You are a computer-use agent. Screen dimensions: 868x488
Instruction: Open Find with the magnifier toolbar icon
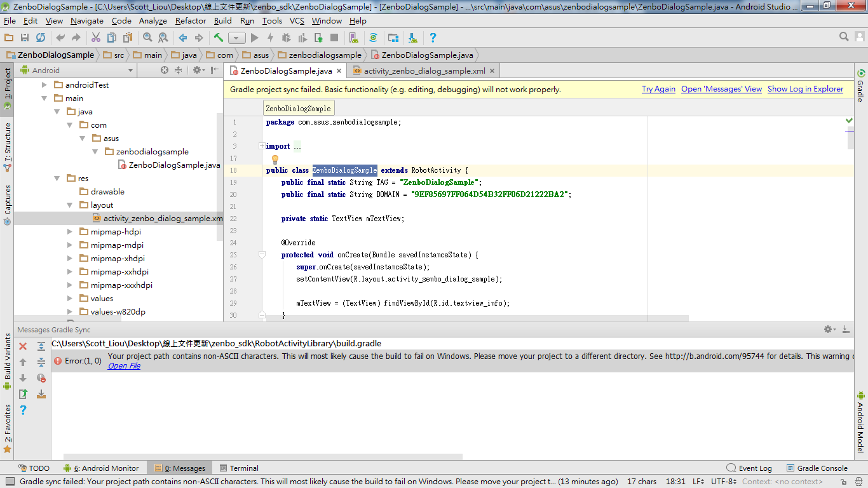(x=147, y=37)
